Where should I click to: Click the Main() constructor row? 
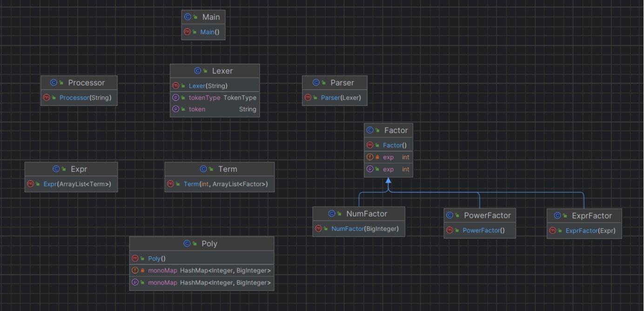coord(203,32)
